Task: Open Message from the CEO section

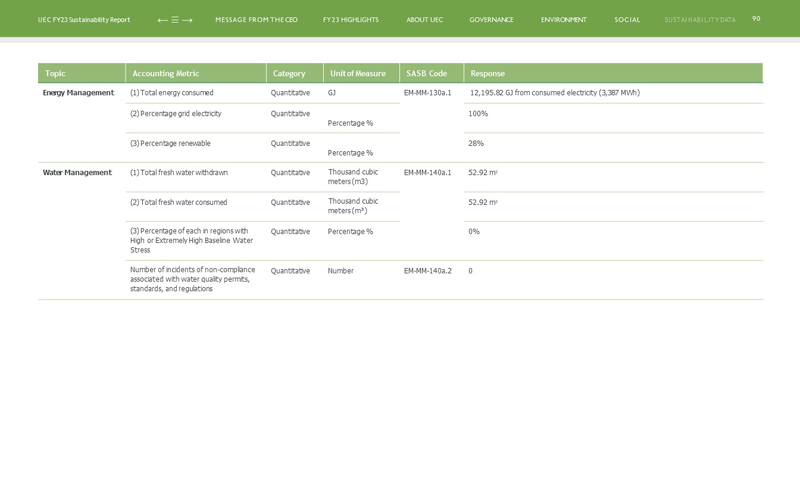Action: 256,20
